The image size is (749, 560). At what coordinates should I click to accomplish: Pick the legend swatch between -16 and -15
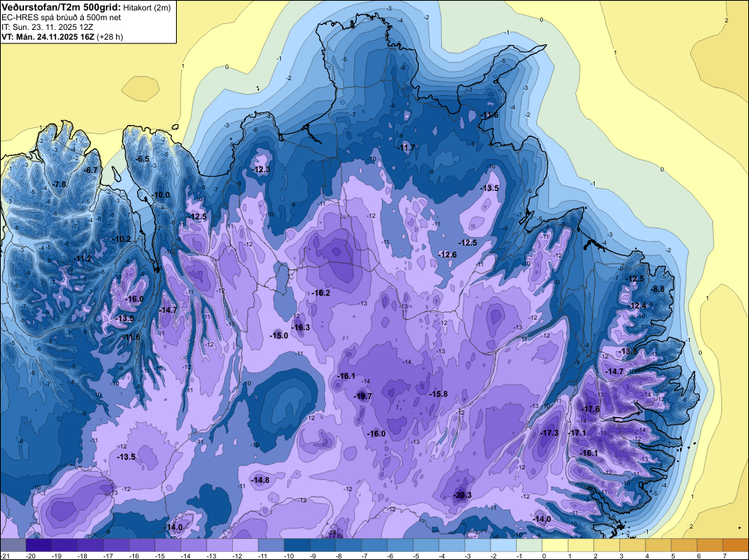(142, 545)
